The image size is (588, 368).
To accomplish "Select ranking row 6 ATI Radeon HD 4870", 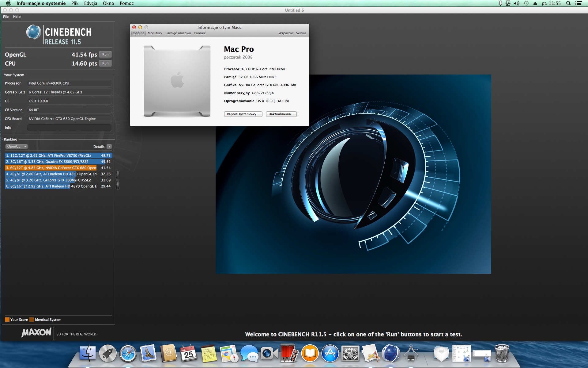I will [58, 186].
